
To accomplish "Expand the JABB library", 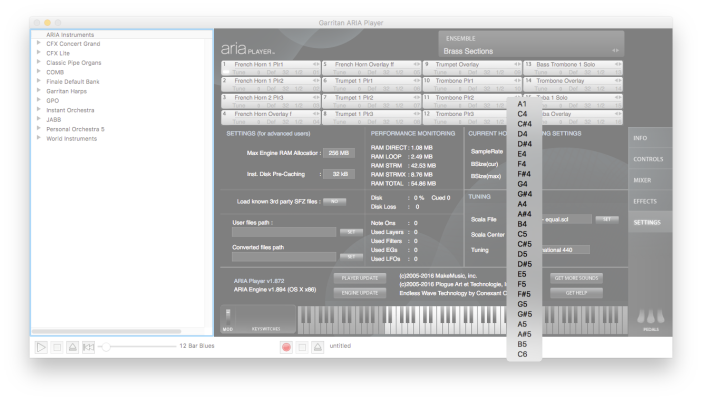I will [39, 119].
